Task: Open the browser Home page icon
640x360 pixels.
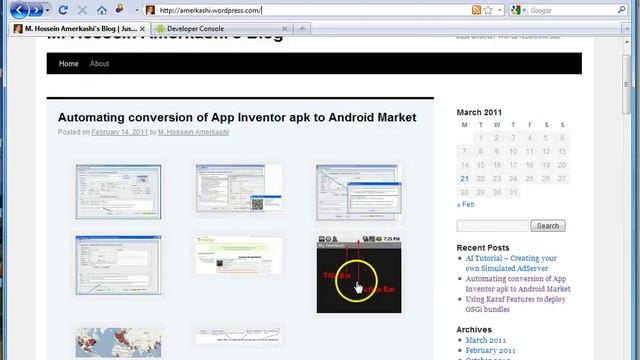Action: coord(102,10)
